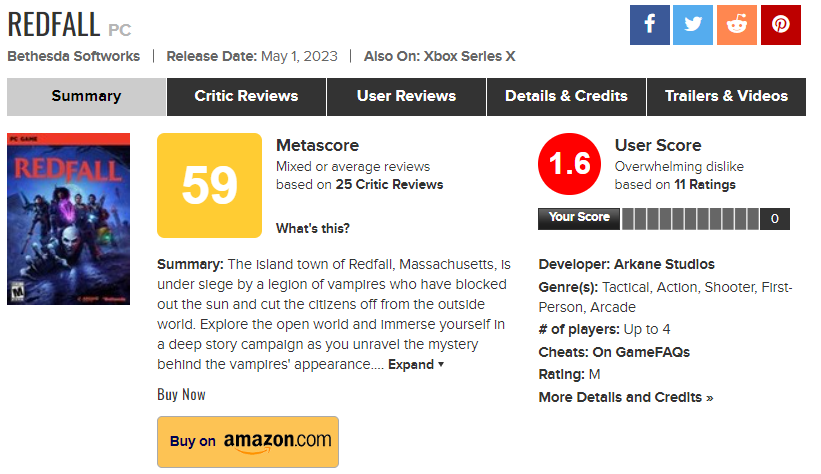Share the page on Facebook
Image resolution: width=821 pixels, height=474 pixels.
[650, 25]
